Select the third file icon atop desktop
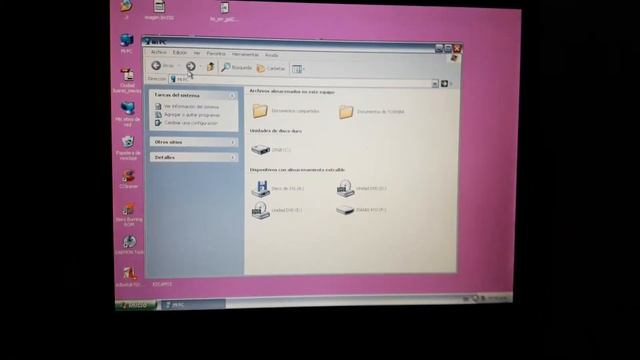 click(224, 12)
